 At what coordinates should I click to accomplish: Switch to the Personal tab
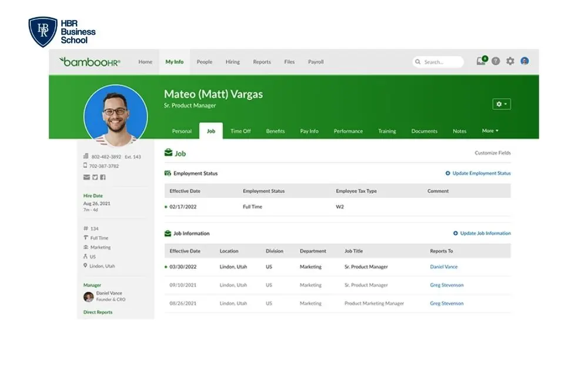pos(182,131)
